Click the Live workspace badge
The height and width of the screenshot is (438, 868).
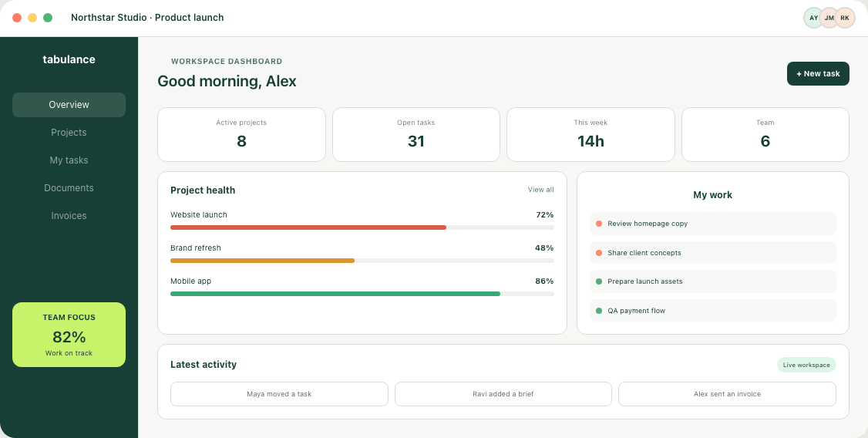806,365
